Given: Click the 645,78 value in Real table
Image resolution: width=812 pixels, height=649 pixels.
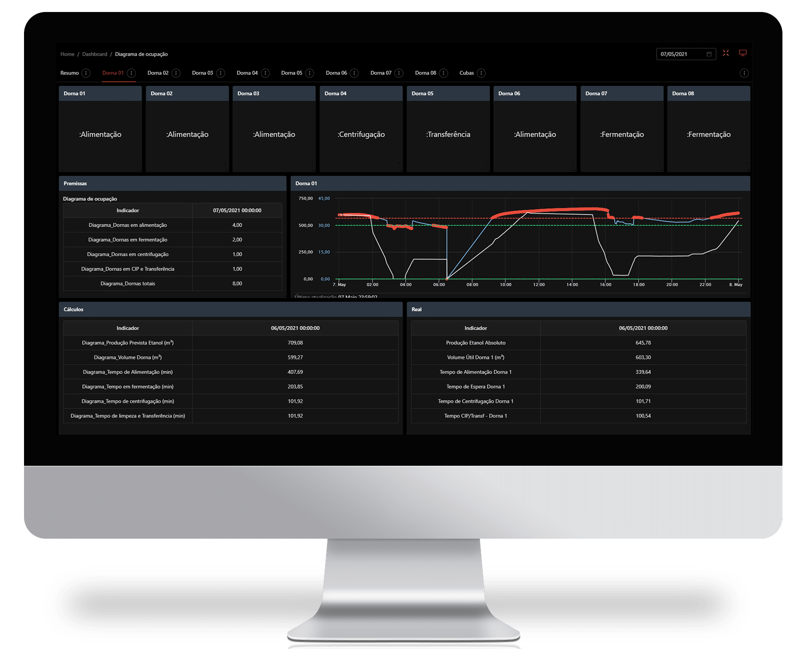Looking at the screenshot, I should (643, 343).
